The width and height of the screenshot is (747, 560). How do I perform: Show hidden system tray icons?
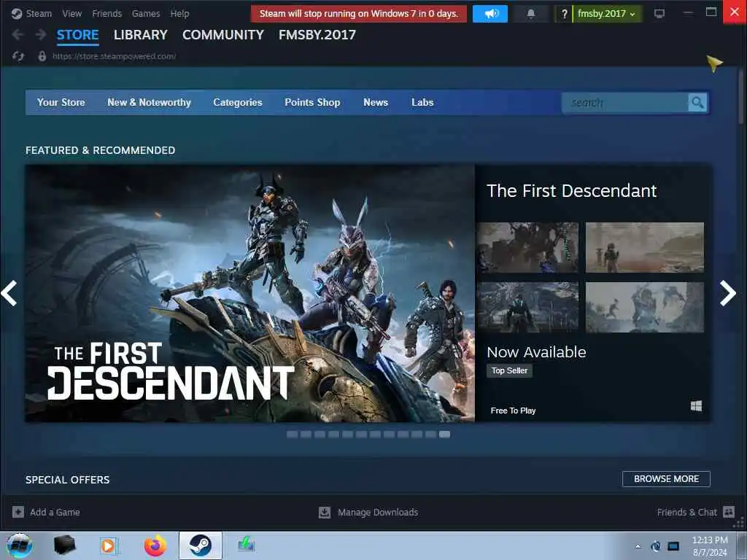click(638, 547)
